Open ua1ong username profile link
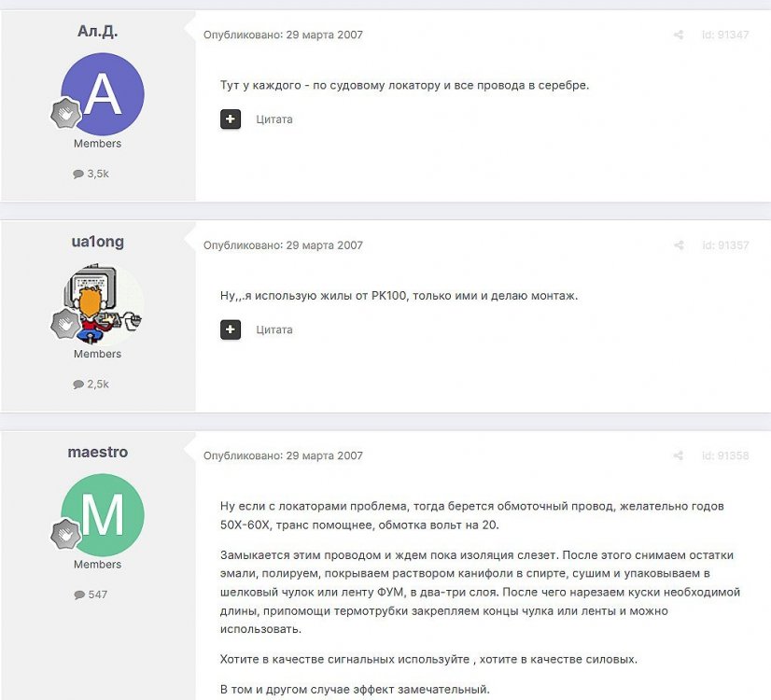This screenshot has height=700, width=771. (x=97, y=242)
